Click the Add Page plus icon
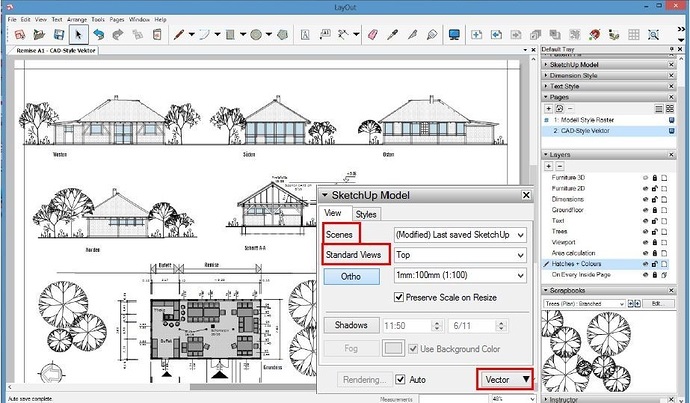690x403 pixels. coord(548,109)
